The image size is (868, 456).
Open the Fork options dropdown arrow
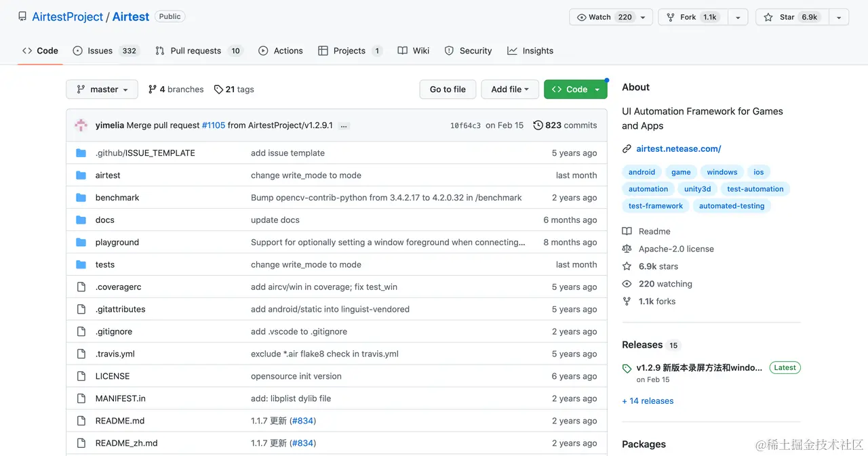[738, 17]
